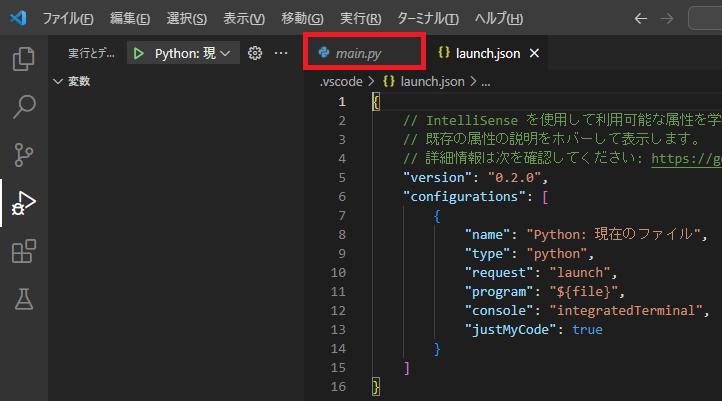Viewport: 722px width, 401px height.
Task: Open the Run and Debug view
Action: (x=23, y=203)
